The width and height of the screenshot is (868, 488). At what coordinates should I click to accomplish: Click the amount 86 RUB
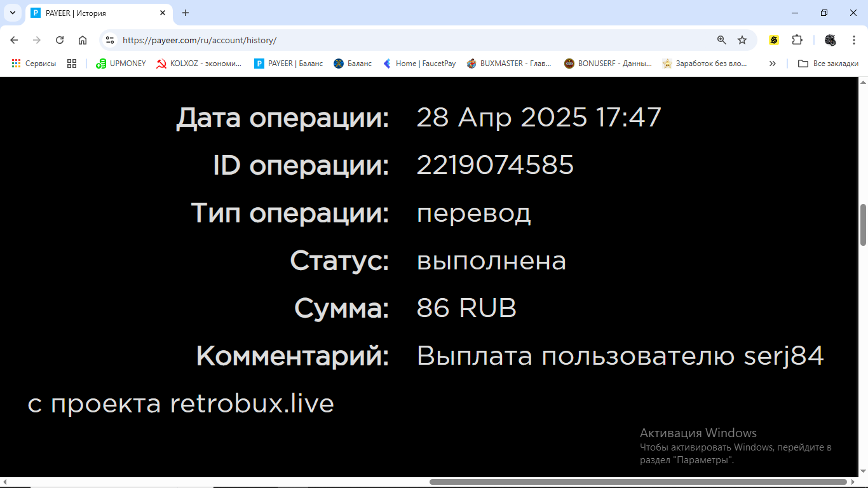click(x=466, y=308)
